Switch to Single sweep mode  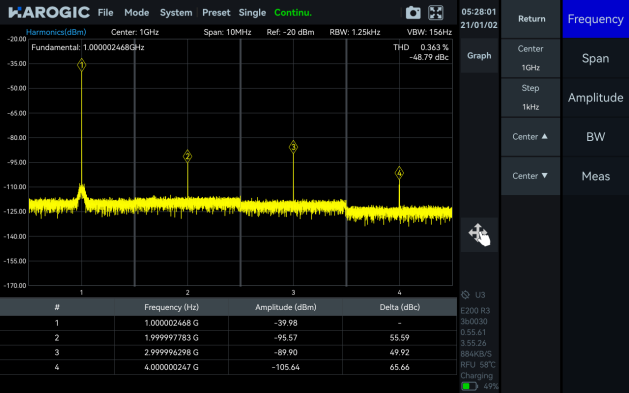coord(252,13)
